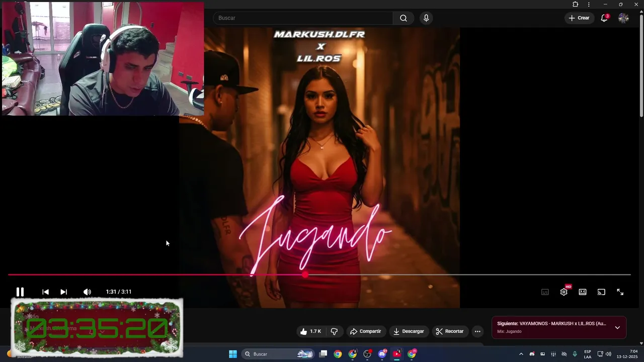This screenshot has width=644, height=362.
Task: Open the OBS Studio taskbar icon
Action: [x=367, y=354]
